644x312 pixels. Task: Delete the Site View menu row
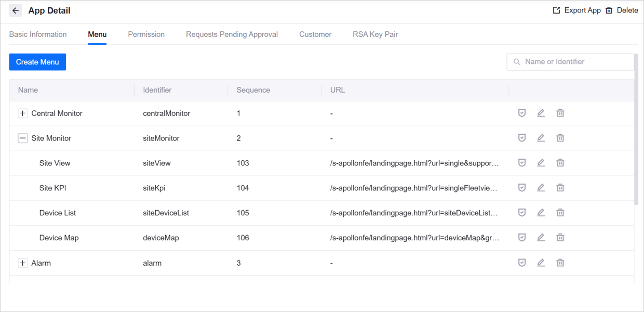[x=560, y=163]
